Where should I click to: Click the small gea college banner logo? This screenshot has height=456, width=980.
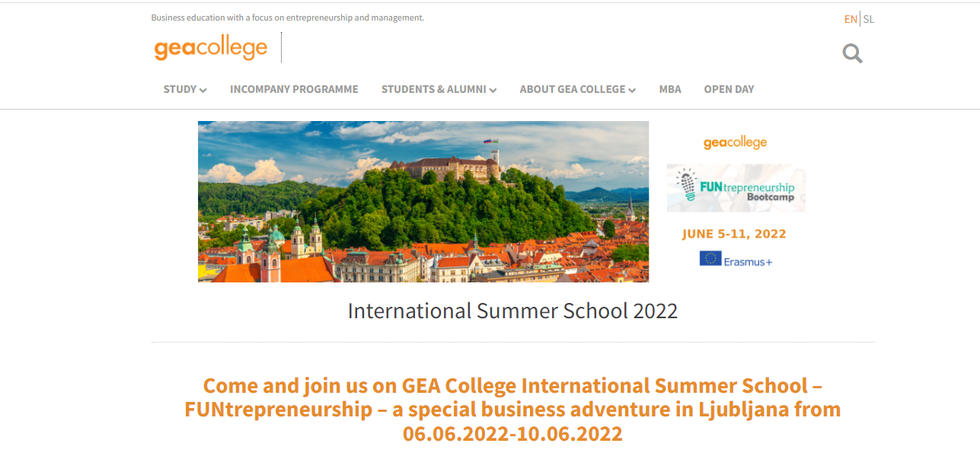735,142
